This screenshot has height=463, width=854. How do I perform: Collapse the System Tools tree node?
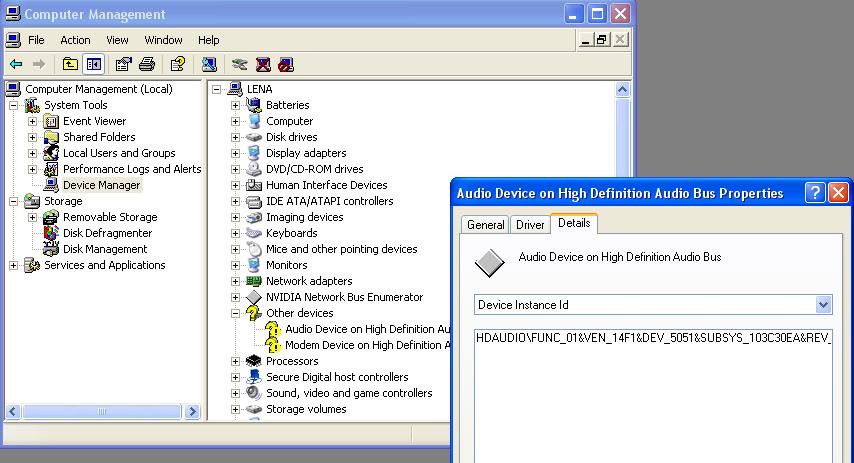14,105
